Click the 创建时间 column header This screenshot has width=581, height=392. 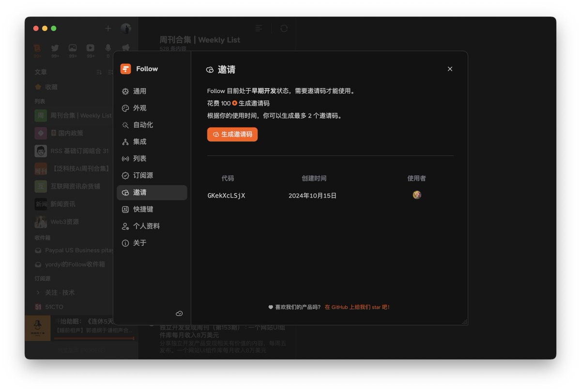(314, 178)
